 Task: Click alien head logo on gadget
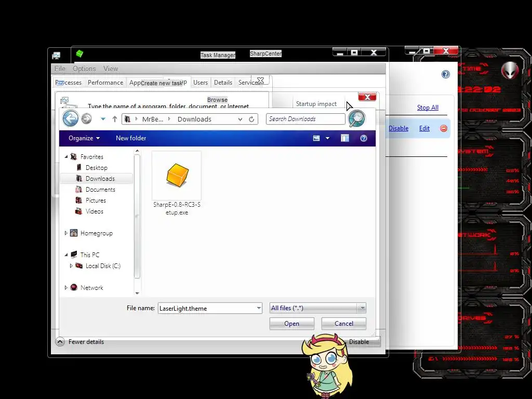(510, 70)
